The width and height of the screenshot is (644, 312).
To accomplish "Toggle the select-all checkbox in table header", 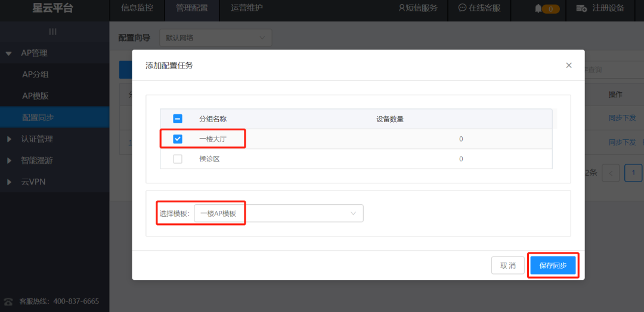I will coord(178,119).
